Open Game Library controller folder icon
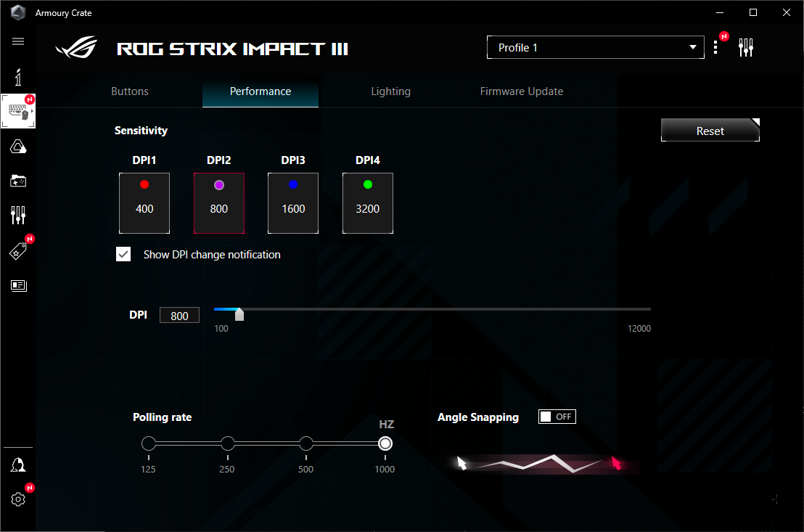 coord(18,181)
